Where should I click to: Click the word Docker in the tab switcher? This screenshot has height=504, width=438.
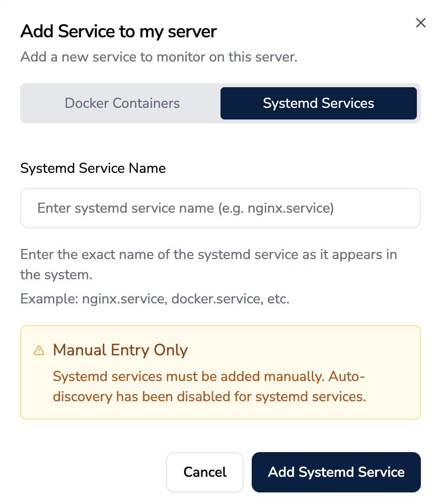coord(87,103)
